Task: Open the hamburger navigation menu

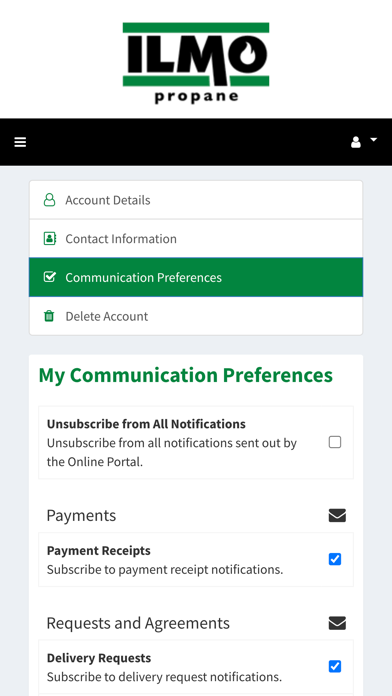Action: 20,142
